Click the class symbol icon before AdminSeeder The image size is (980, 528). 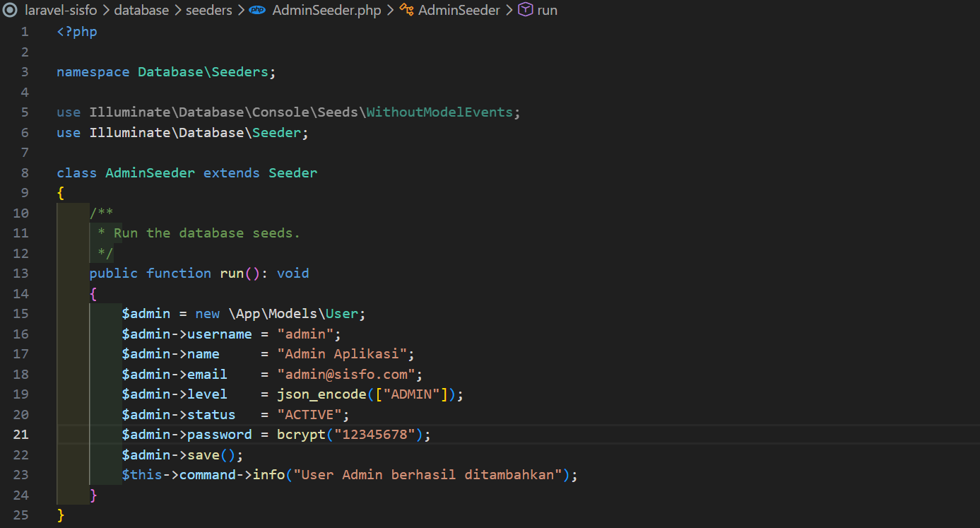pos(406,10)
